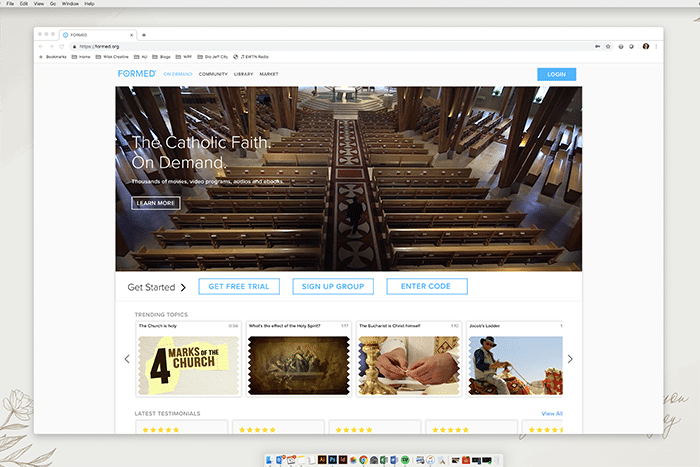The image size is (700, 467).
Task: Open the Blogs bookmarks folder
Action: [163, 57]
